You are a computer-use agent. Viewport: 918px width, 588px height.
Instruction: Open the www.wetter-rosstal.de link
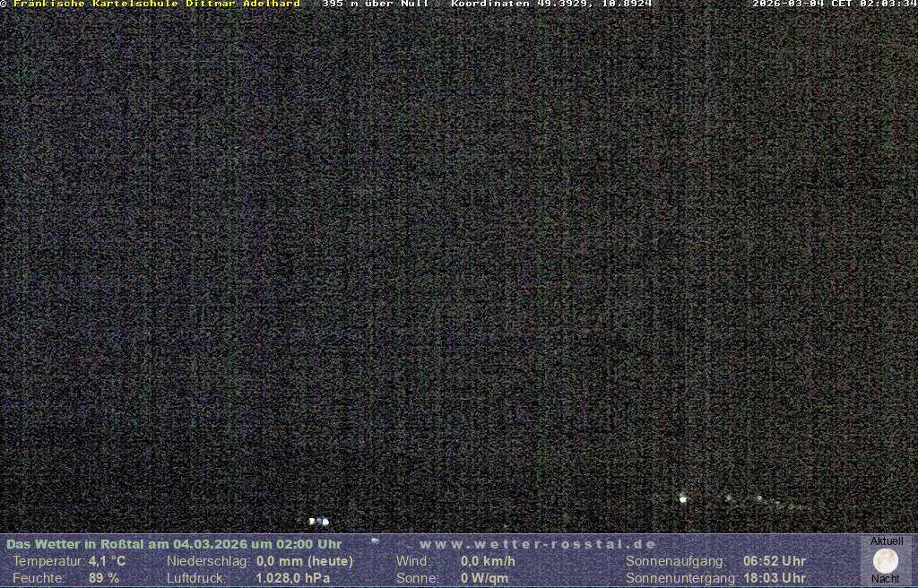538,544
